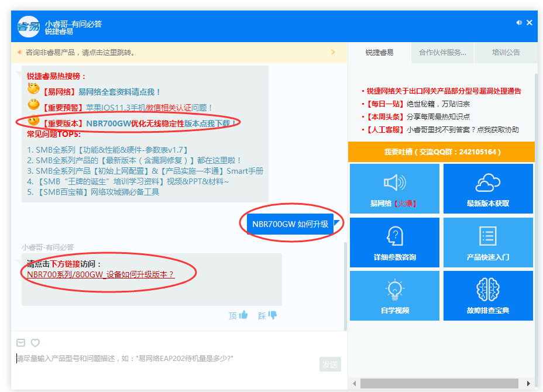Image resolution: width=543 pixels, height=392 pixels.
Task: Click the 我要吐槽 QQ群 orange banner
Action: pyautogui.click(x=441, y=152)
